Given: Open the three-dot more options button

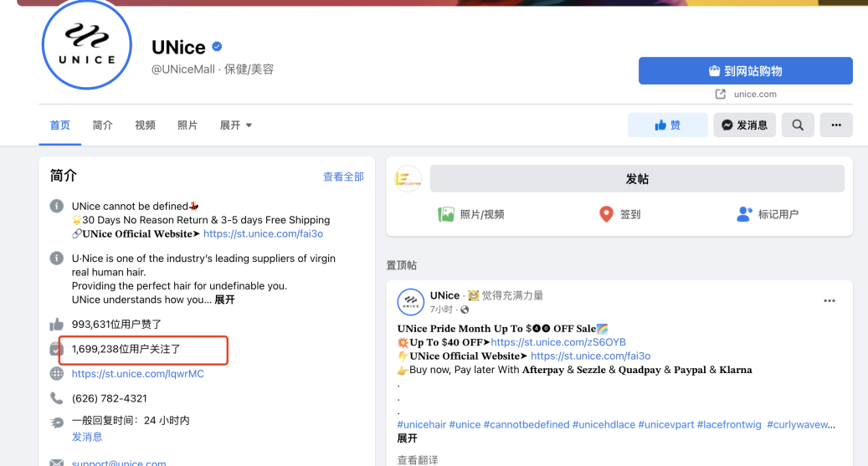Looking at the screenshot, I should (x=835, y=125).
